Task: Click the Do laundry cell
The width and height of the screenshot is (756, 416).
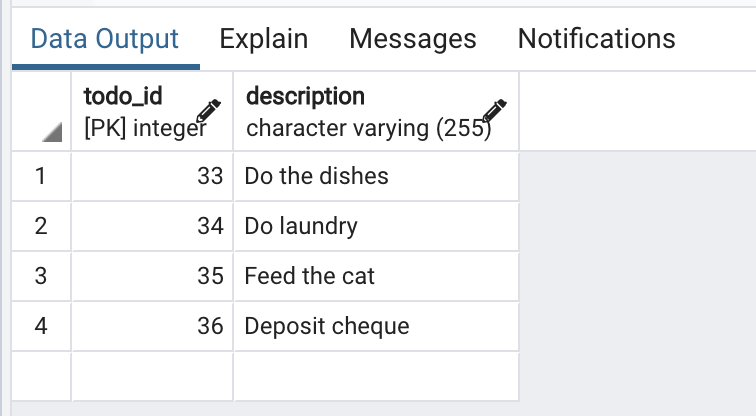Action: 377,226
